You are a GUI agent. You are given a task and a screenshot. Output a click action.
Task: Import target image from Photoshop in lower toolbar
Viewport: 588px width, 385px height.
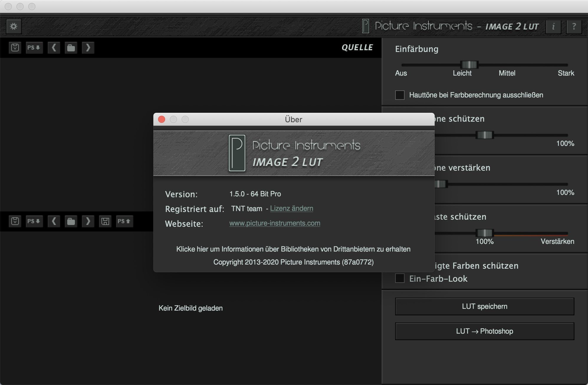(34, 221)
